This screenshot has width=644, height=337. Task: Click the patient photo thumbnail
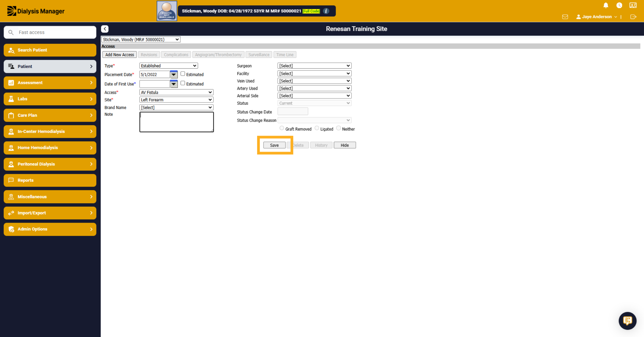point(167,11)
